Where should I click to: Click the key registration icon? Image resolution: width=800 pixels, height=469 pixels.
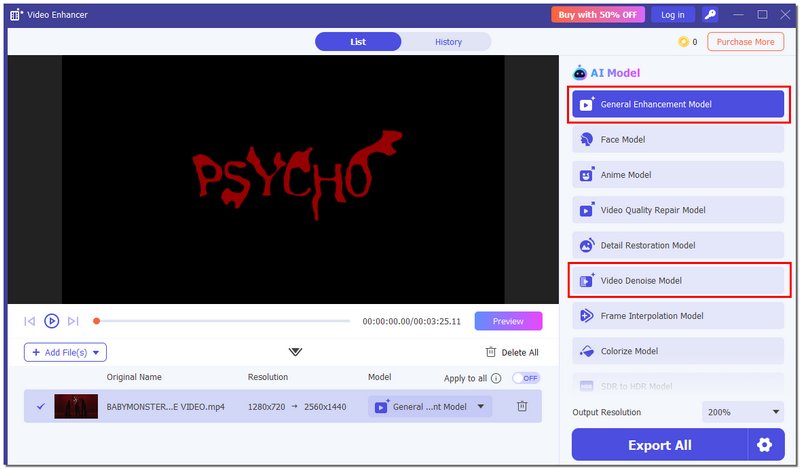[x=710, y=14]
